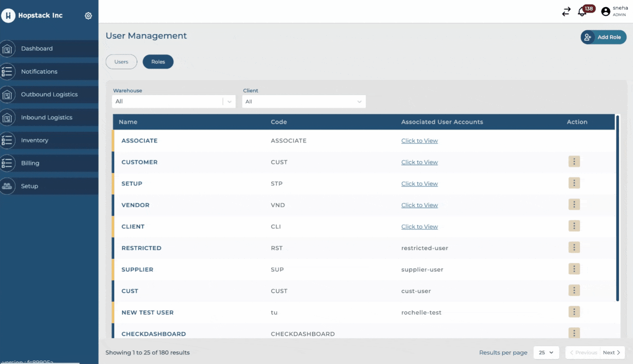
Task: Open the notifications bell icon
Action: pos(582,12)
